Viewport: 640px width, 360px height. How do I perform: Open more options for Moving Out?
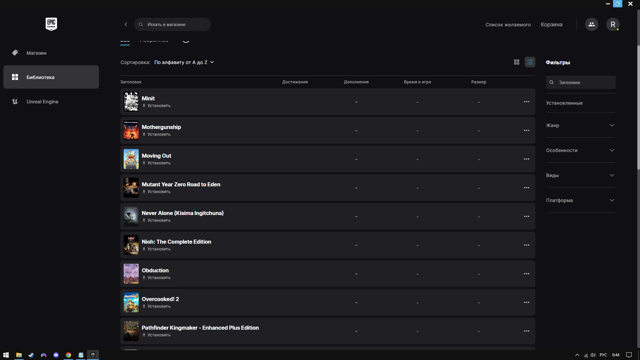(x=527, y=159)
